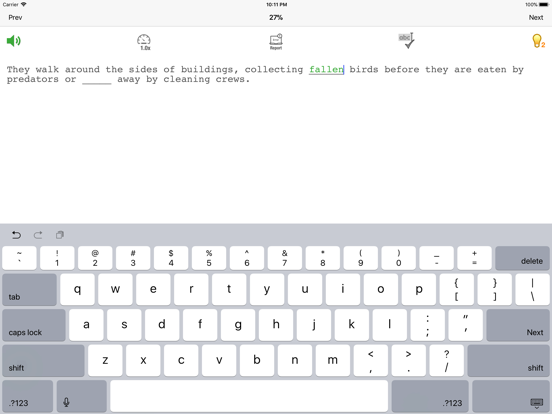Toggle the right shift key

(508, 361)
